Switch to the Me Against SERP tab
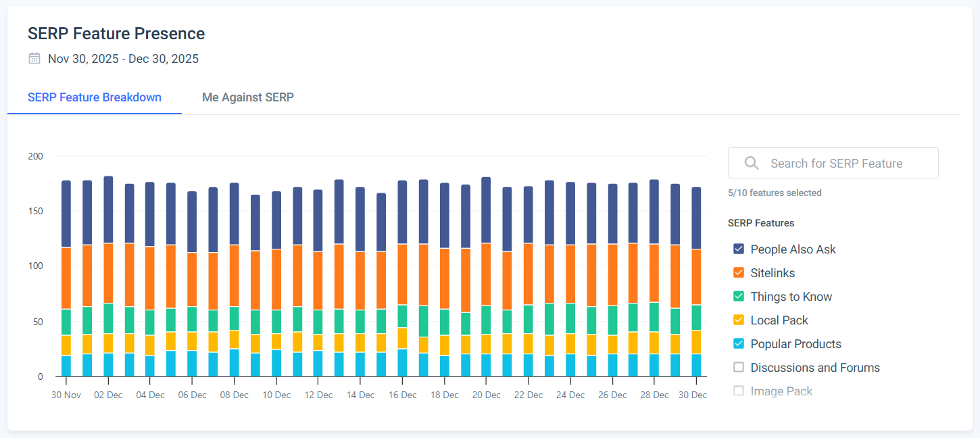Screen dimensions: 980x438 point(247,97)
